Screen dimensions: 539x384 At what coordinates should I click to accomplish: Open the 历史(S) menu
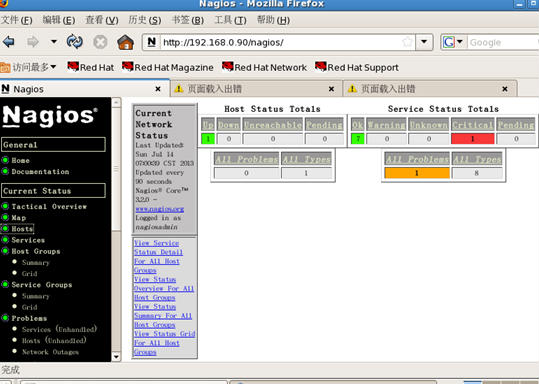(x=145, y=20)
